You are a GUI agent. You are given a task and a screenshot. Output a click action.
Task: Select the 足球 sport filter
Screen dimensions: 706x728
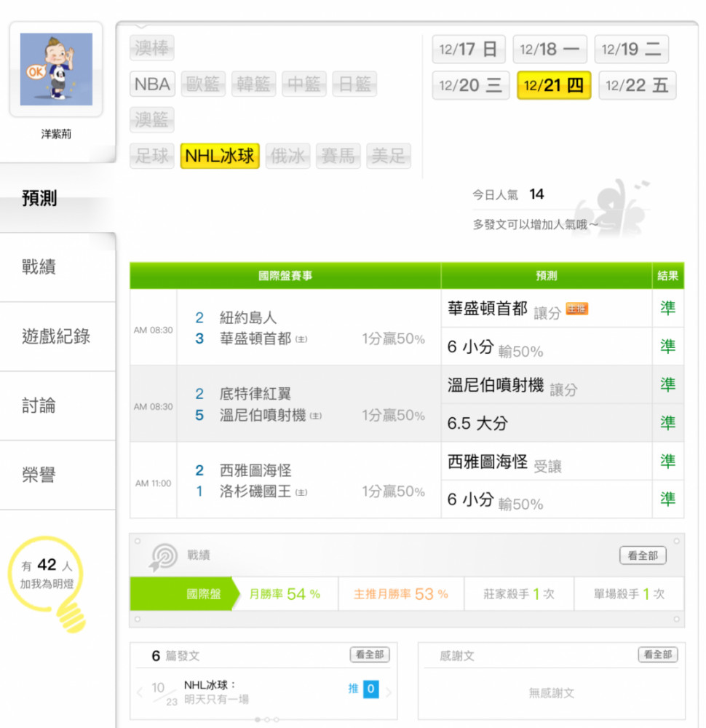152,156
